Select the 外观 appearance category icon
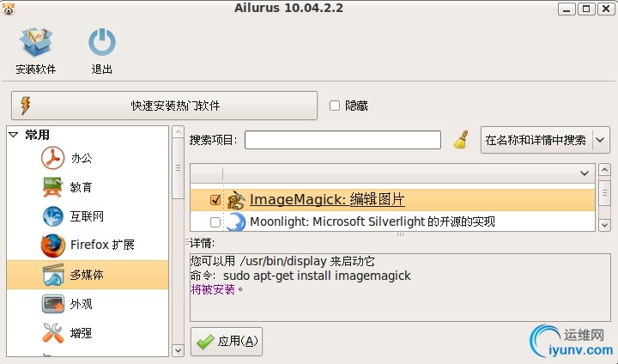The height and width of the screenshot is (364, 618). pyautogui.click(x=54, y=304)
